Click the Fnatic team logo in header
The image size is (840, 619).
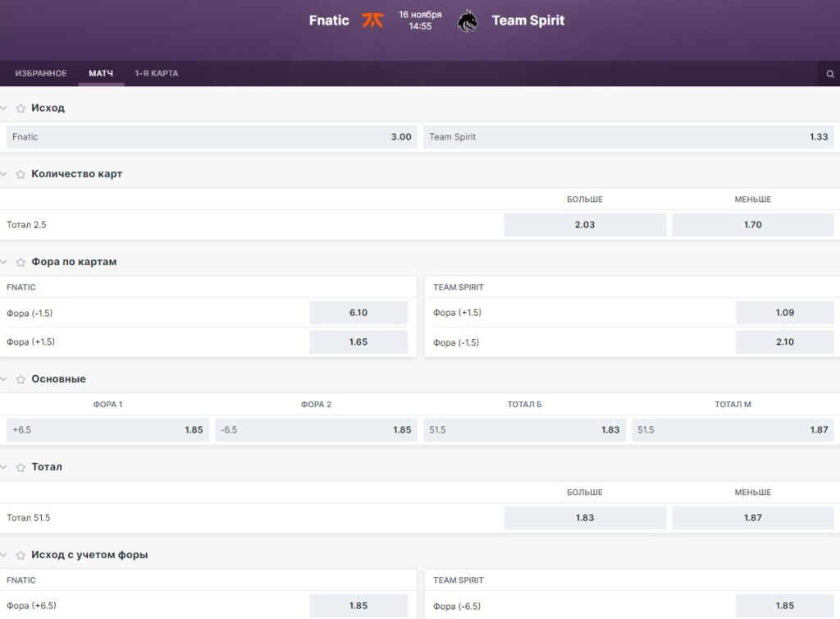pos(372,21)
